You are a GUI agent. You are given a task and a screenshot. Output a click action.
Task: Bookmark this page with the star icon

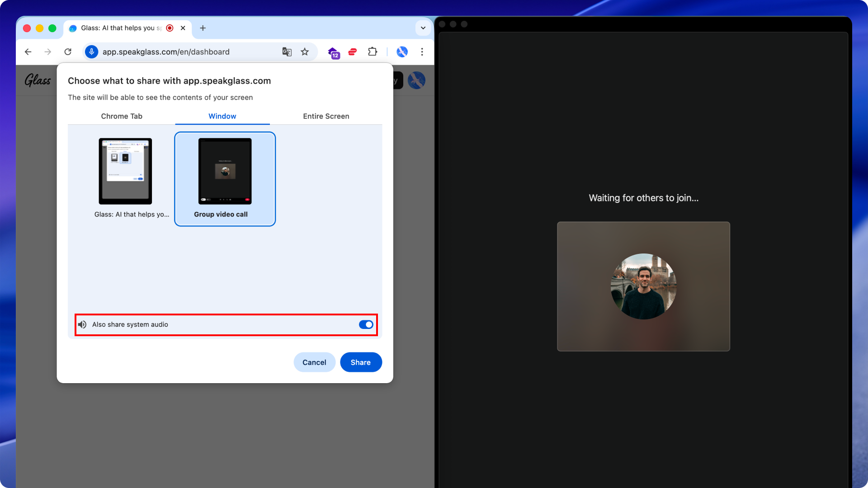pyautogui.click(x=305, y=52)
